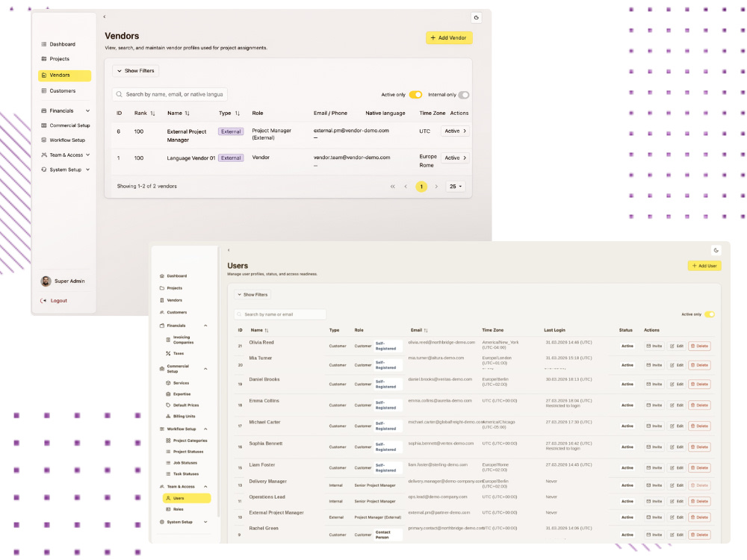Click the moon theme icon in Users window
The height and width of the screenshot is (560, 747).
(716, 250)
